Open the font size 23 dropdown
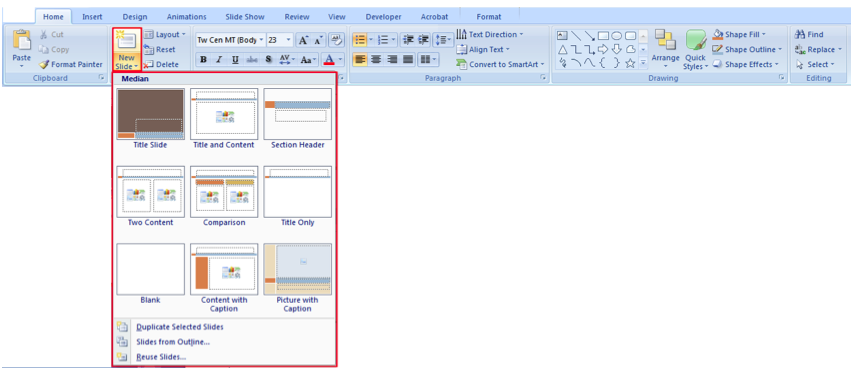The width and height of the screenshot is (852, 368). [289, 40]
